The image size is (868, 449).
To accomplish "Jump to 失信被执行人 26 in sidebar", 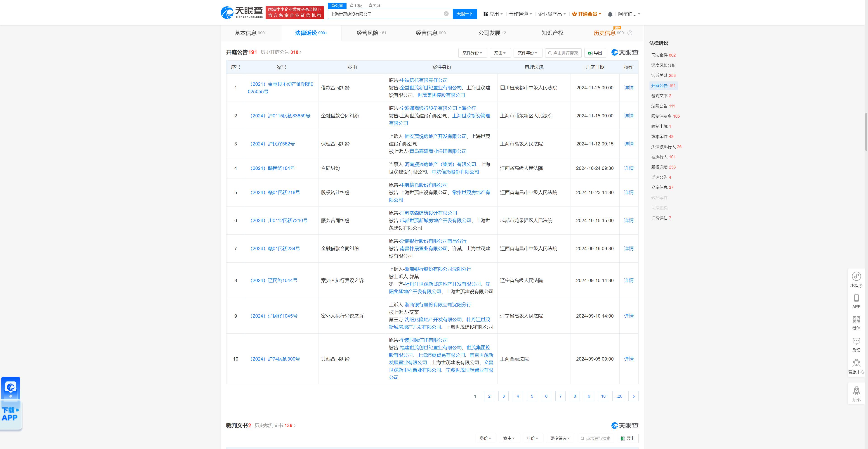I will (x=666, y=147).
